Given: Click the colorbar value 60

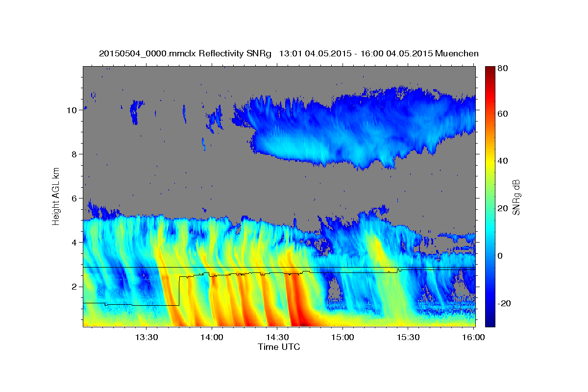Looking at the screenshot, I should pos(503,114).
